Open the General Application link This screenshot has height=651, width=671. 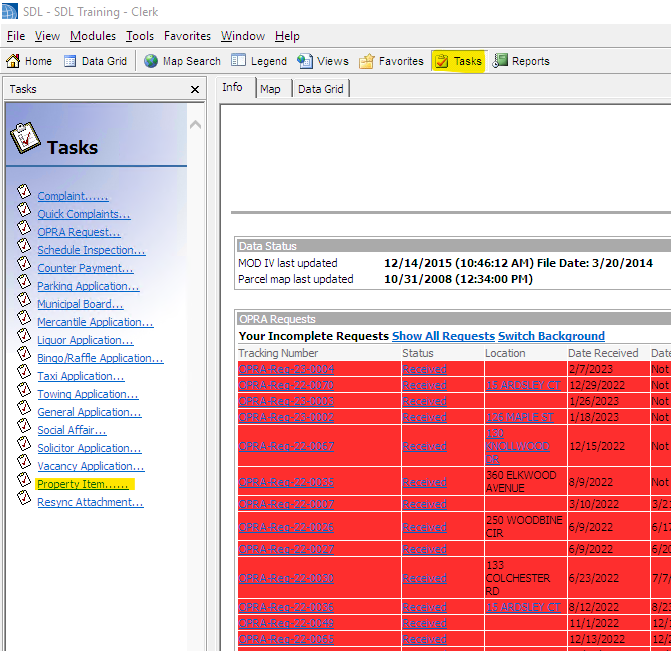point(89,412)
